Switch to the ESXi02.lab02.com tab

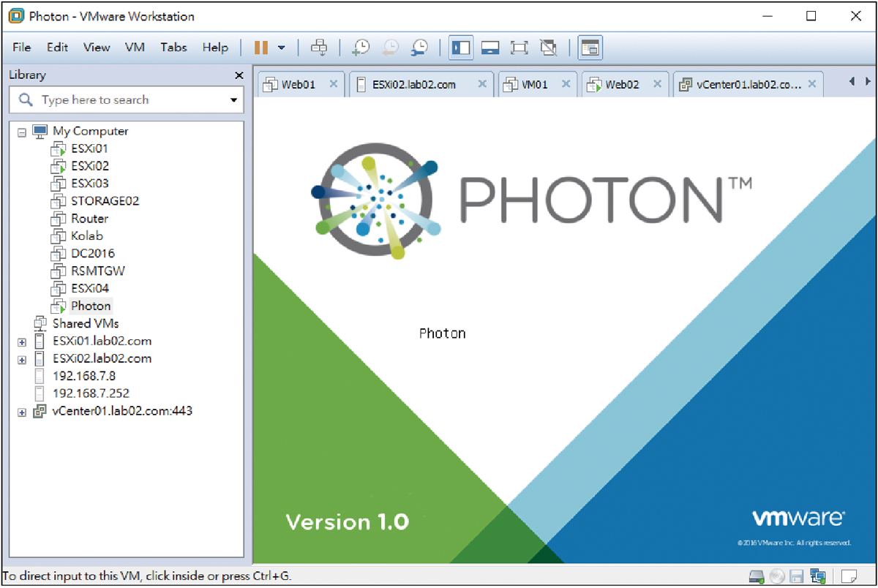pos(414,85)
